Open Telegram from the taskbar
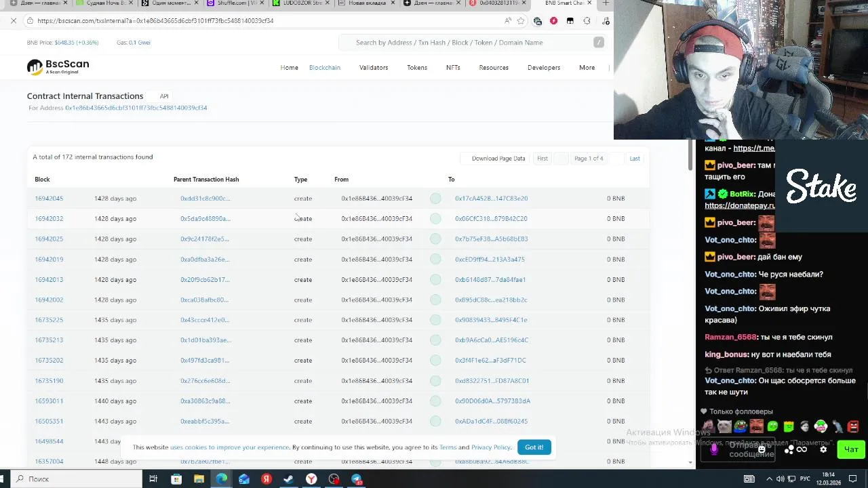 click(x=356, y=479)
